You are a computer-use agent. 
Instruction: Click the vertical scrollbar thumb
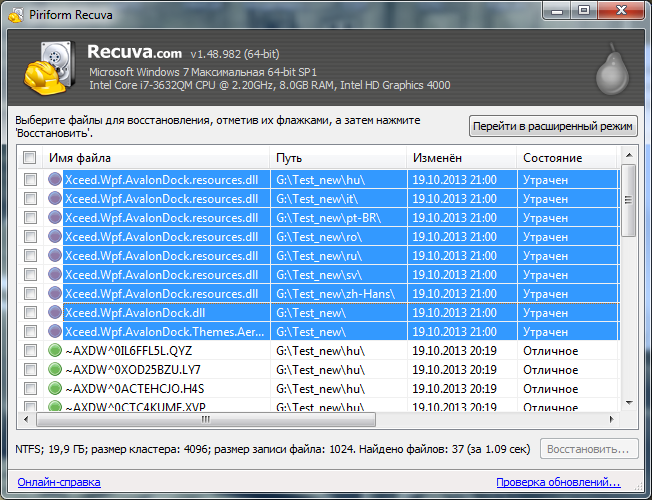tap(628, 200)
